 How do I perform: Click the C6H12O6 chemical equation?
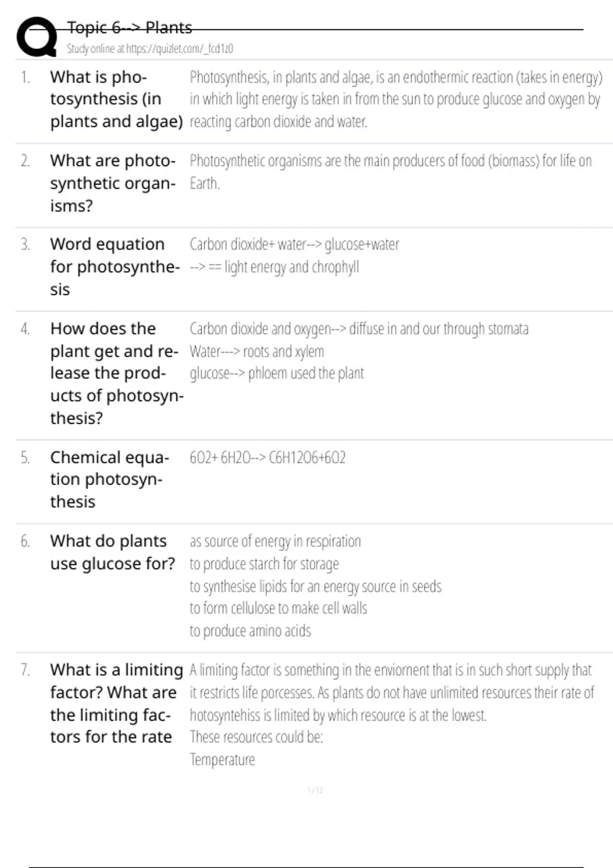pos(268,457)
